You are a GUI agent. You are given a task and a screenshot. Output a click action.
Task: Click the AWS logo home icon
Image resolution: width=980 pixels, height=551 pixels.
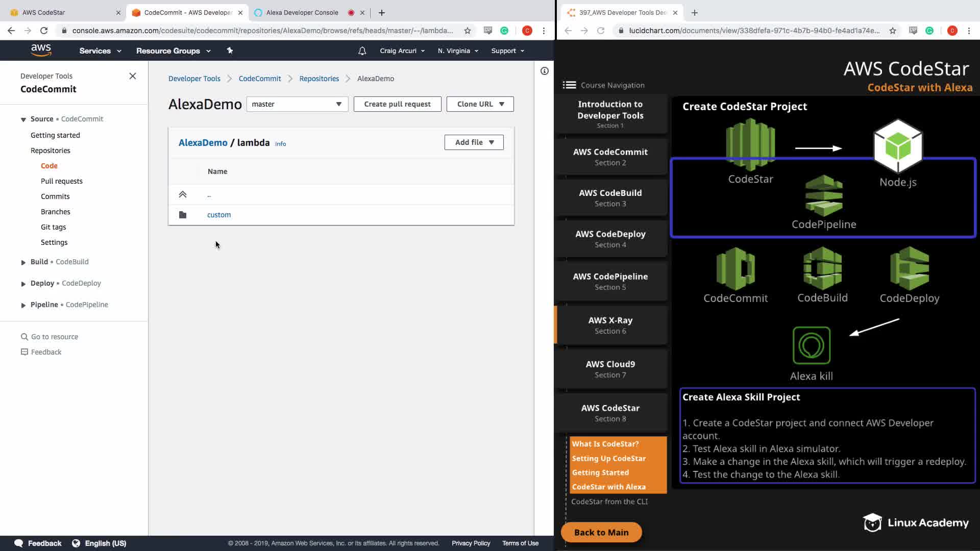[41, 50]
